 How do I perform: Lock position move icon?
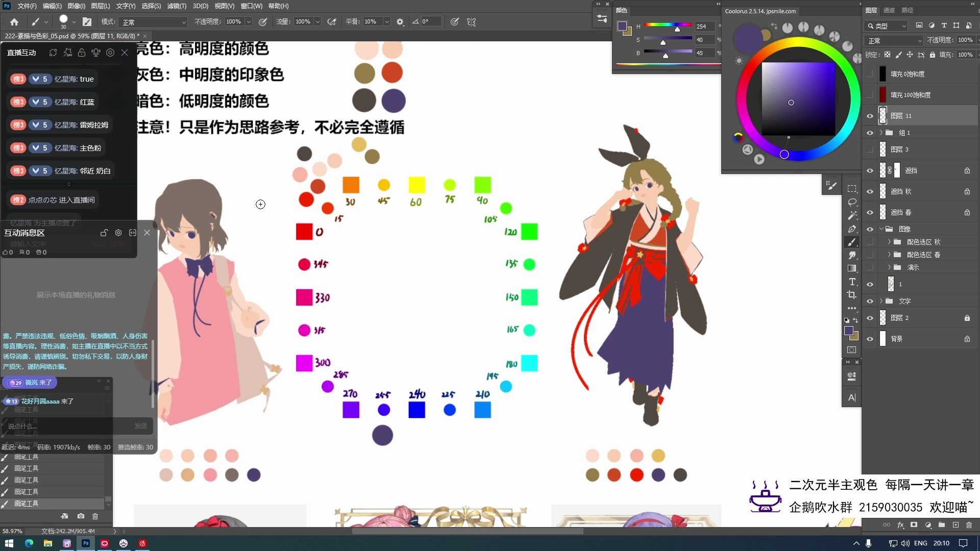(x=910, y=55)
